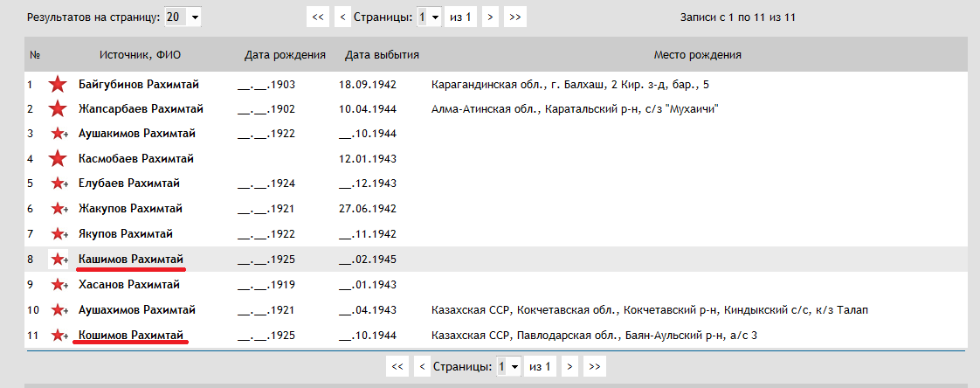The width and height of the screenshot is (980, 388).
Task: Click the № column header
Action: pos(35,55)
